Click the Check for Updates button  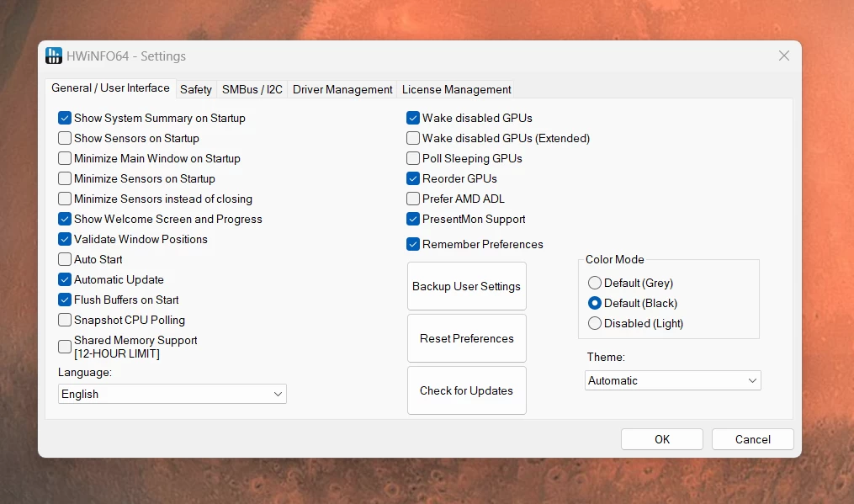pos(467,390)
